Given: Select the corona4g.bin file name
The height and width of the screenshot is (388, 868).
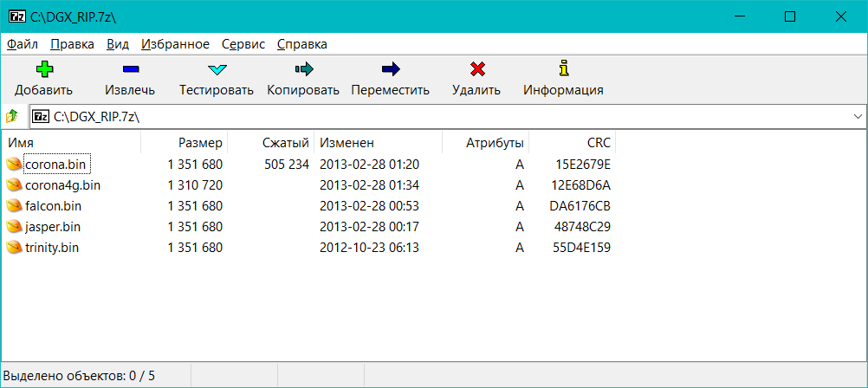Looking at the screenshot, I should (62, 184).
